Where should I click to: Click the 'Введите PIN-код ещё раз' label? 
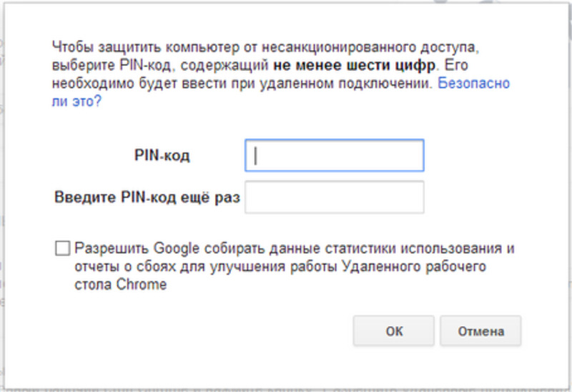click(x=147, y=197)
